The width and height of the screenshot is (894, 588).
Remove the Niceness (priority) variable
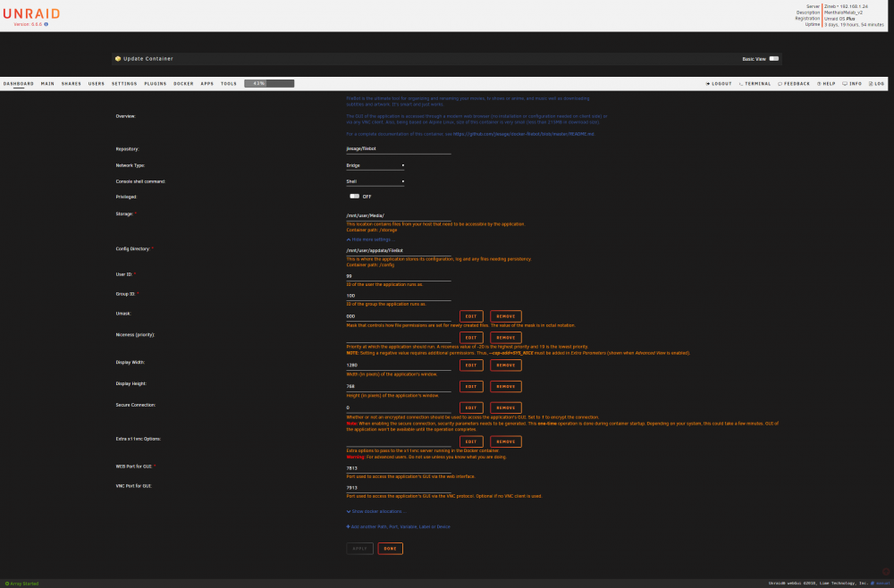coord(506,337)
